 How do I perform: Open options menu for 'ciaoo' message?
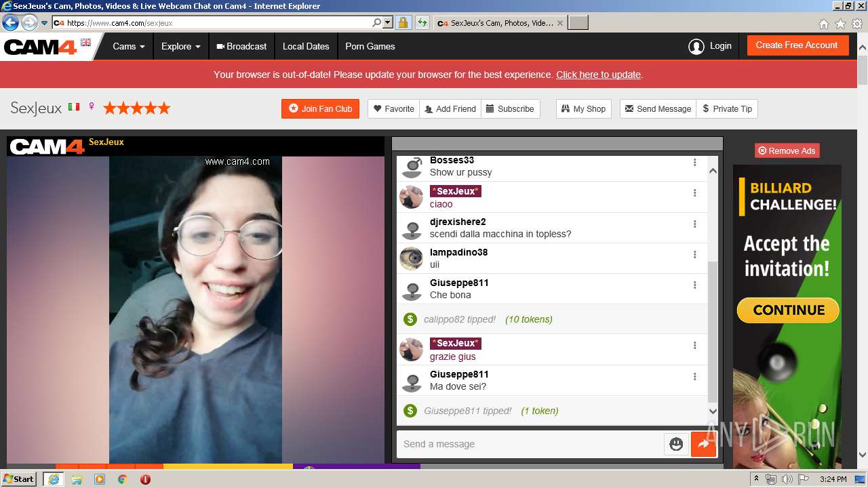(694, 193)
